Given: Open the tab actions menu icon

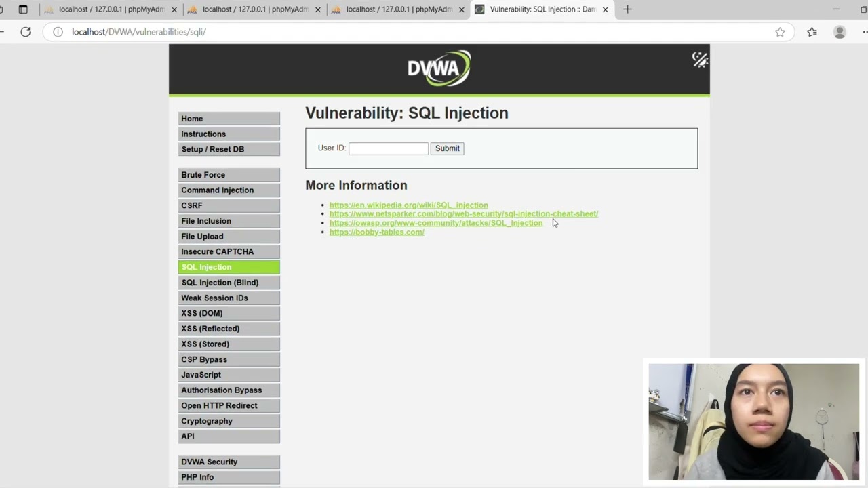Looking at the screenshot, I should coord(23,9).
